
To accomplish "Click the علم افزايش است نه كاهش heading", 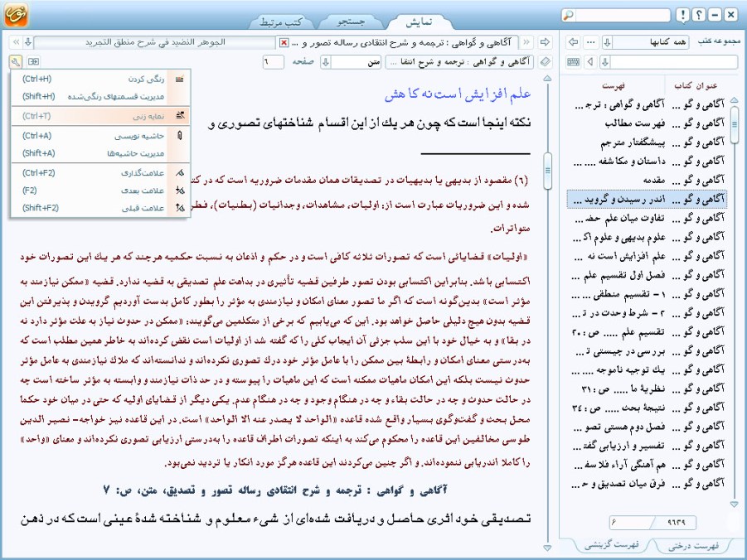I will click(458, 94).
